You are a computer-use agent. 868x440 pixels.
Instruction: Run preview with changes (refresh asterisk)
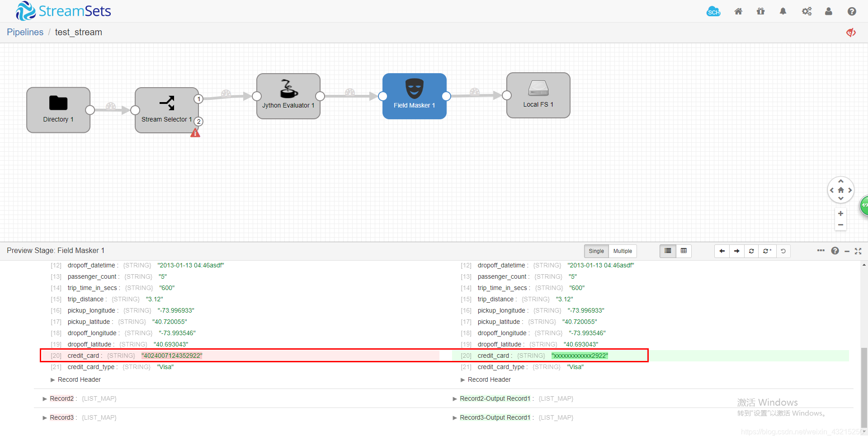coord(767,251)
